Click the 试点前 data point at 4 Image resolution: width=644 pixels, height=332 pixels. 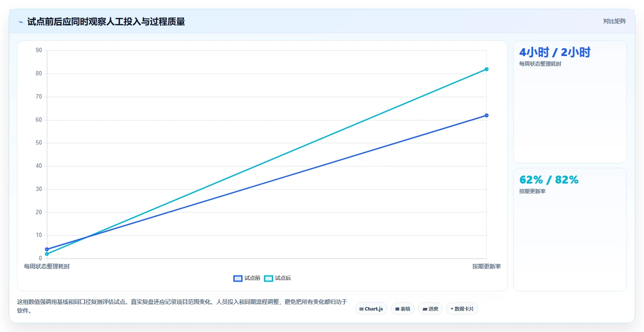47,249
